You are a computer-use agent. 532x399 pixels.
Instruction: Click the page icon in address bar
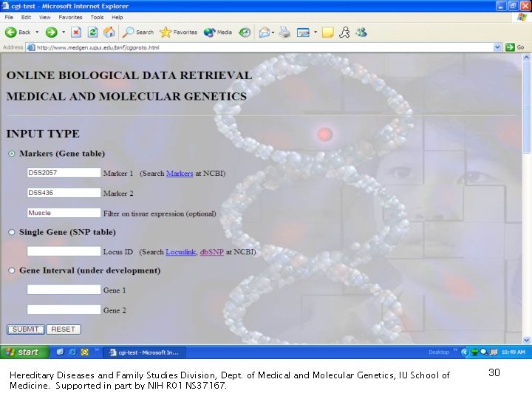(31, 47)
